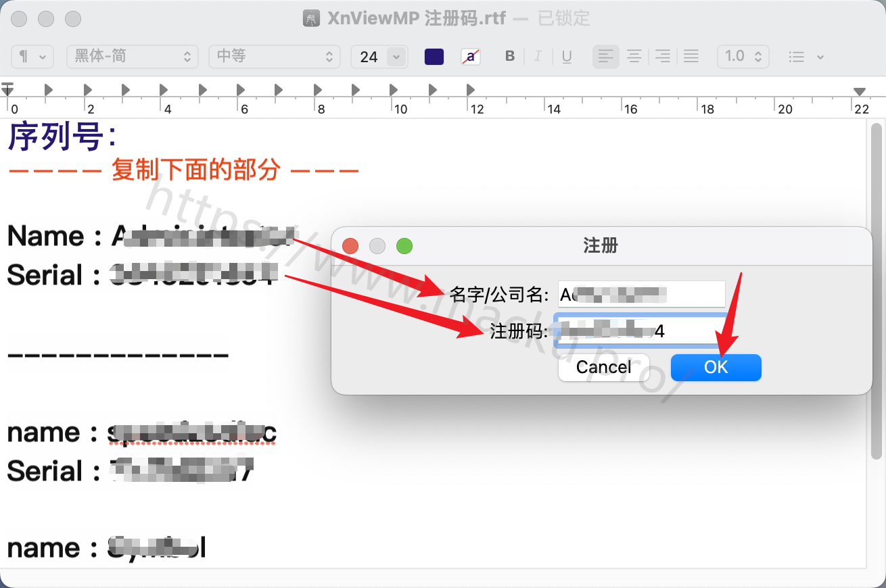Viewport: 886px width, 588px height.
Task: Click the vertical scrollbar of the document
Action: [877, 291]
